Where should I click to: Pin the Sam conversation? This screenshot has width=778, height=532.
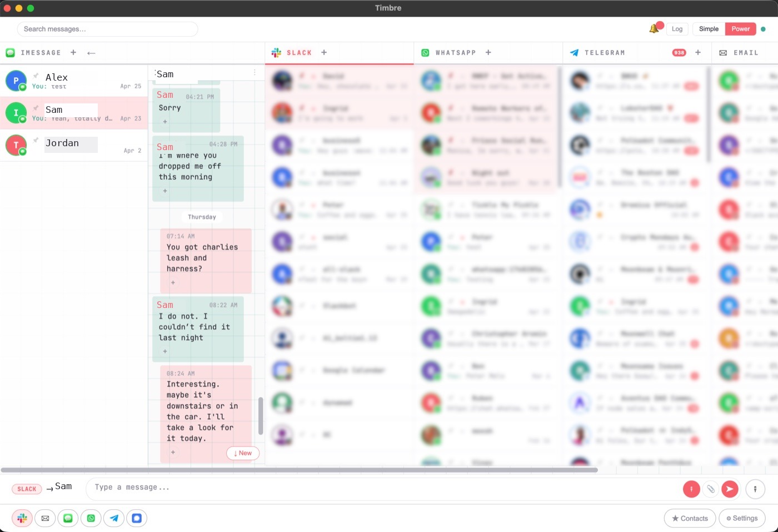coord(36,108)
